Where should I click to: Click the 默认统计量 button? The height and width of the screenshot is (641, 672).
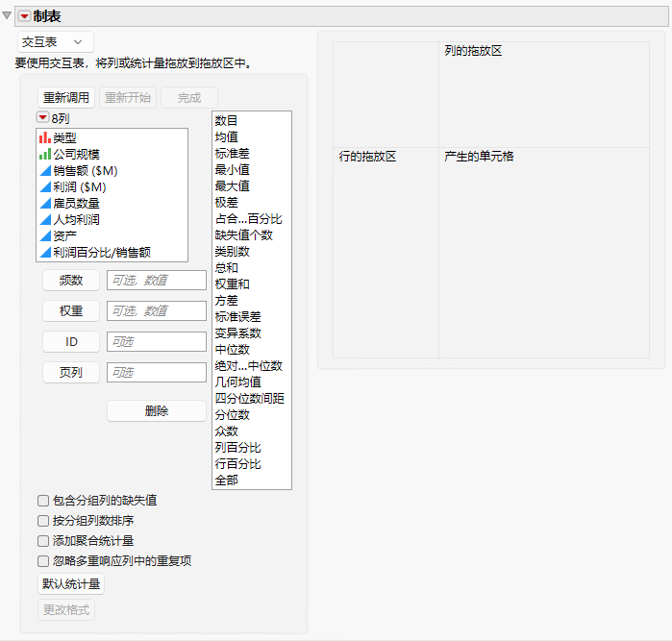point(71,584)
